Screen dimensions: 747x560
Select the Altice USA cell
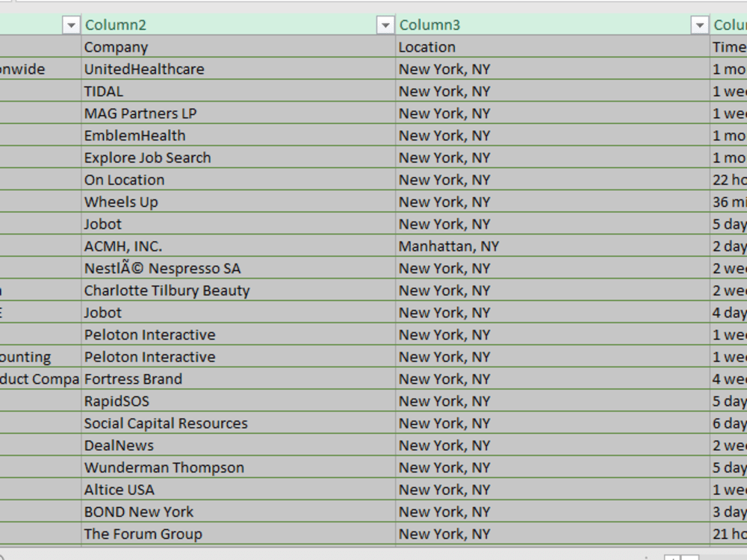click(238, 490)
